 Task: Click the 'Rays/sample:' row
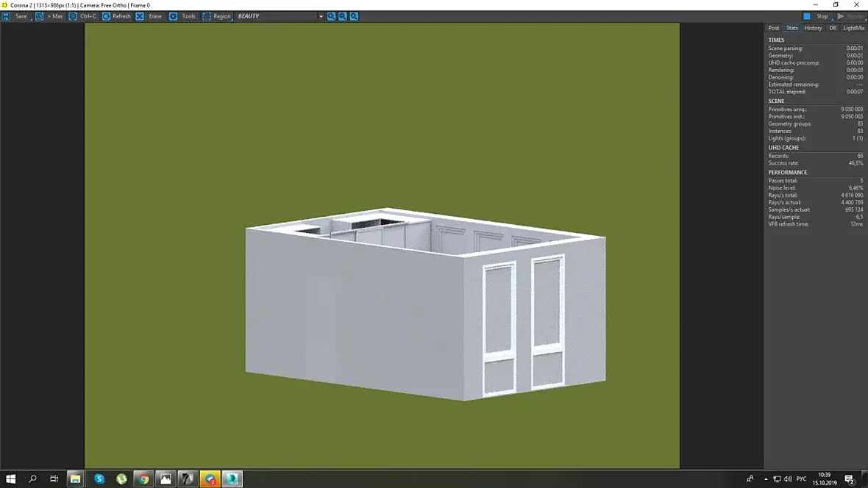816,217
